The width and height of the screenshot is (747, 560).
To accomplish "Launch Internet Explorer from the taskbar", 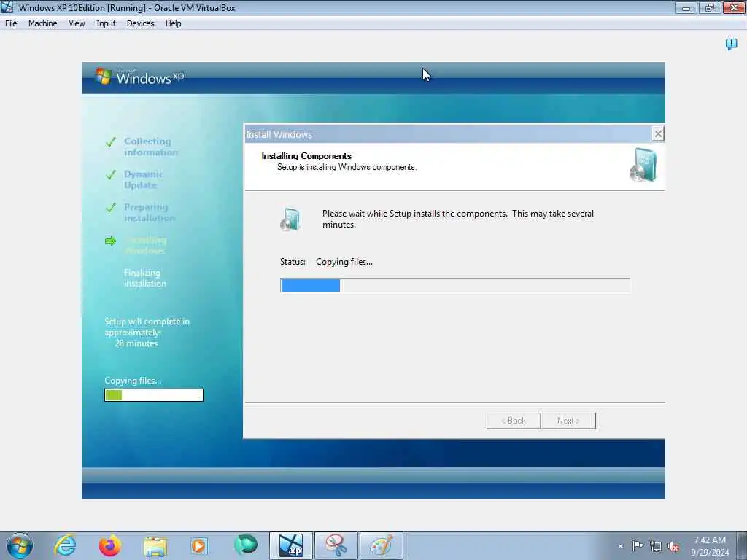I will [x=65, y=545].
